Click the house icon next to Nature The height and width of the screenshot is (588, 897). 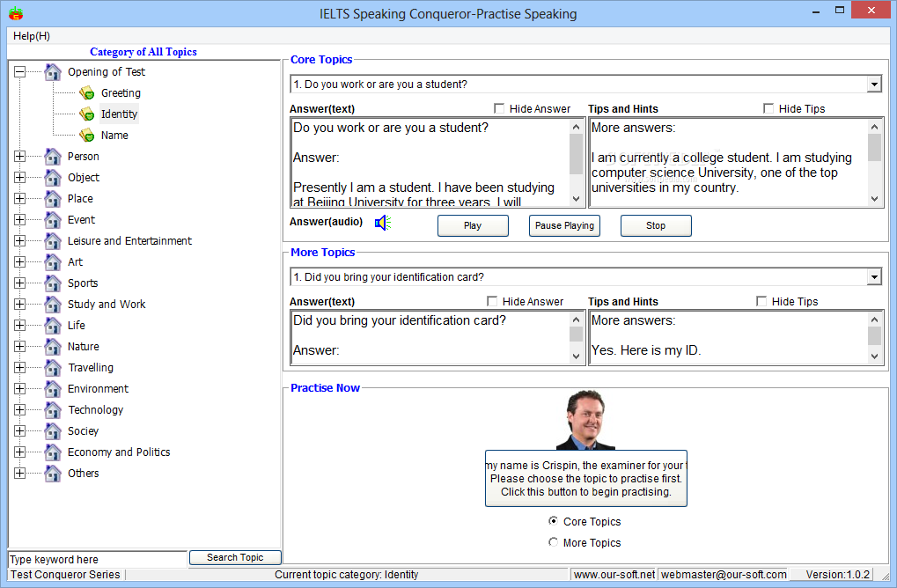tap(53, 347)
